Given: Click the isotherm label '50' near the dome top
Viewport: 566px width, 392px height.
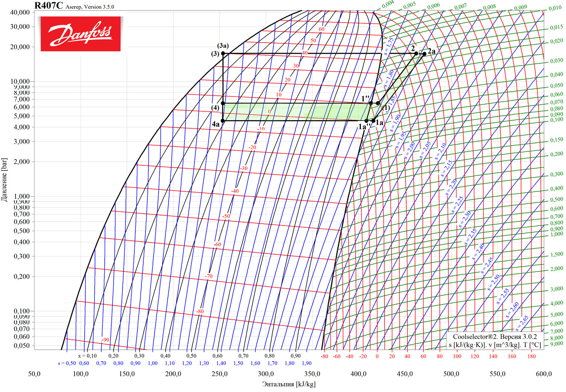Looking at the screenshot, I should tap(314, 41).
